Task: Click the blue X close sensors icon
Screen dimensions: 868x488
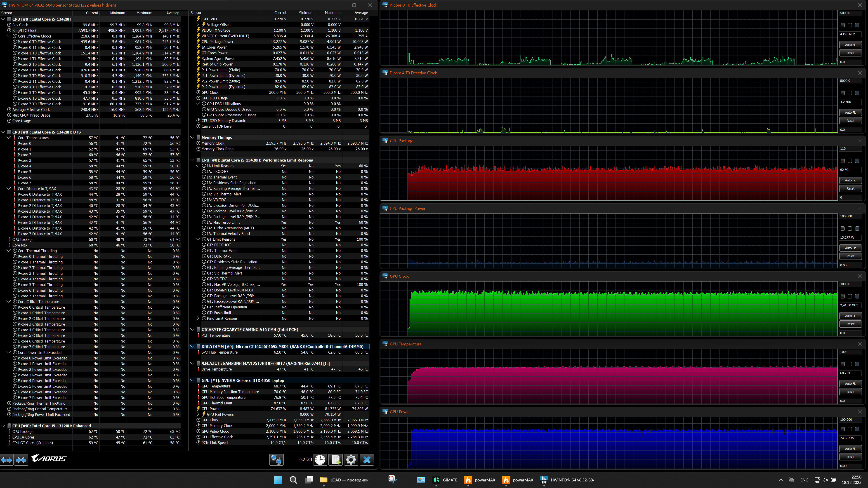Action: coord(367,460)
